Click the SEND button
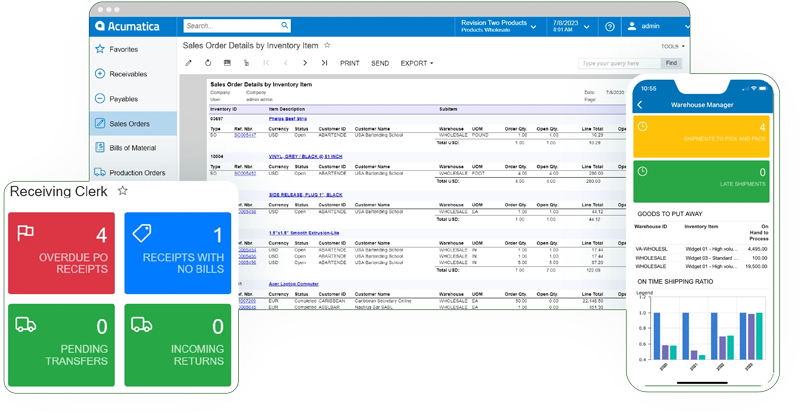The width and height of the screenshot is (800, 414). 380,63
